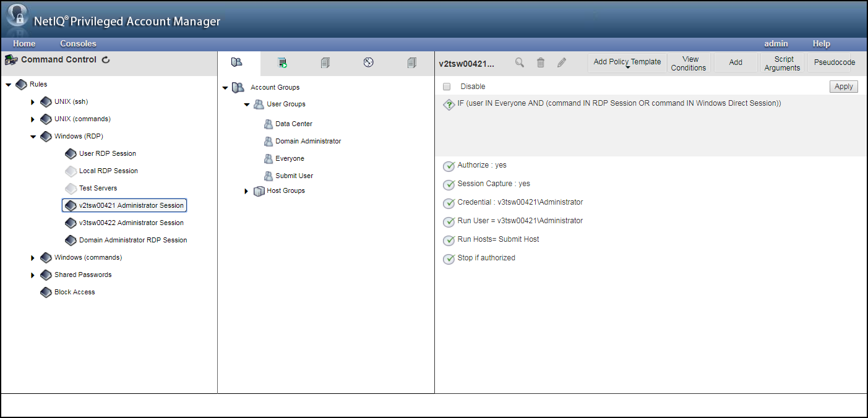Select the Submit User group
The image size is (868, 418).
tap(294, 176)
